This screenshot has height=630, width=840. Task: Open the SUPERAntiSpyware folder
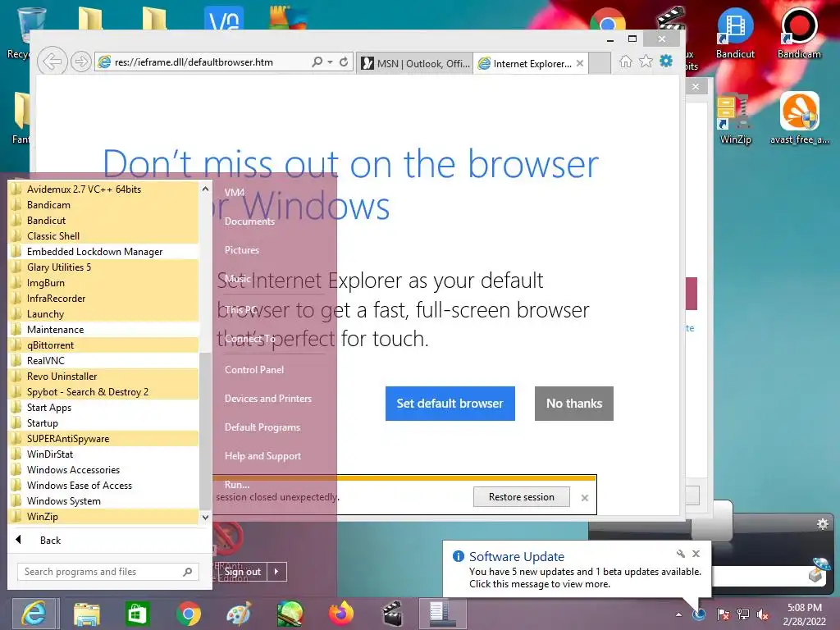point(103,438)
